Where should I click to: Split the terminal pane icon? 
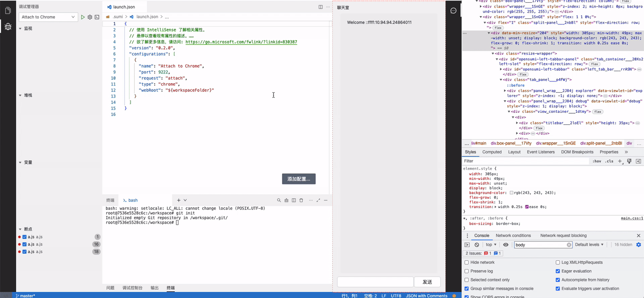pos(294,200)
